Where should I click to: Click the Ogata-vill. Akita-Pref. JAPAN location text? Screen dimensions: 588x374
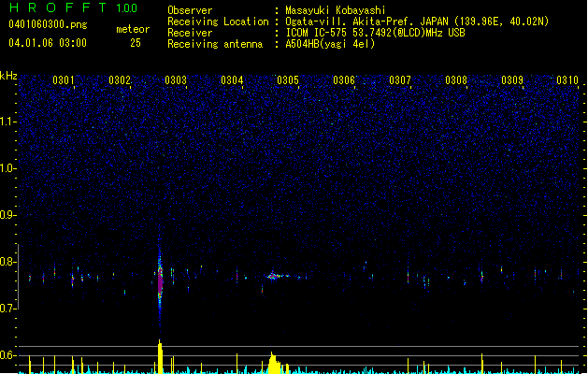(x=417, y=22)
